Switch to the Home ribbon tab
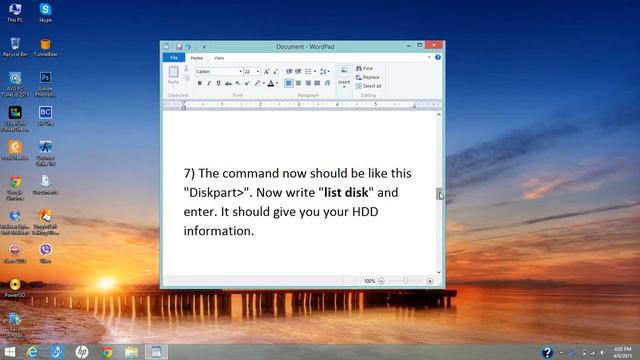This screenshot has height=360, width=640. [197, 58]
